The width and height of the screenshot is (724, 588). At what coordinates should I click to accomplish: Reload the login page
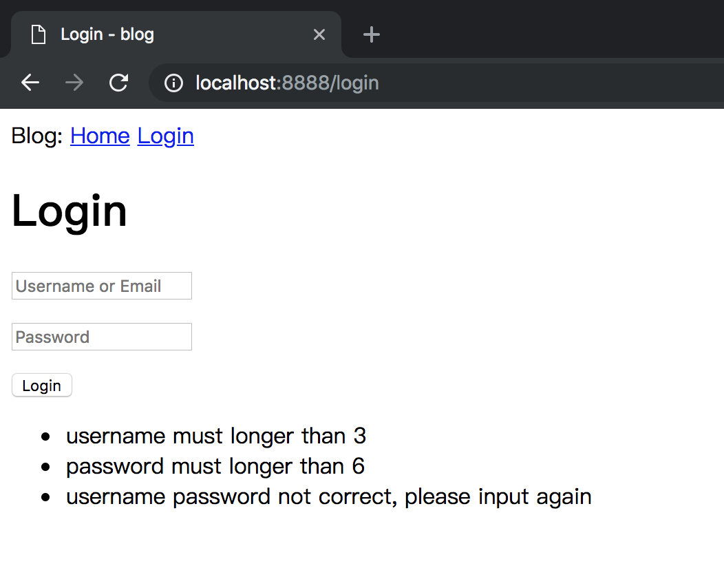coord(118,83)
